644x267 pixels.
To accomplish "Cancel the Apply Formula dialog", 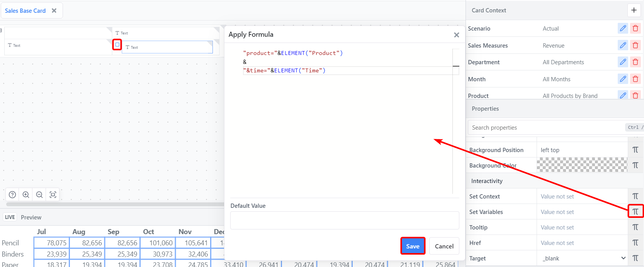I will point(444,246).
